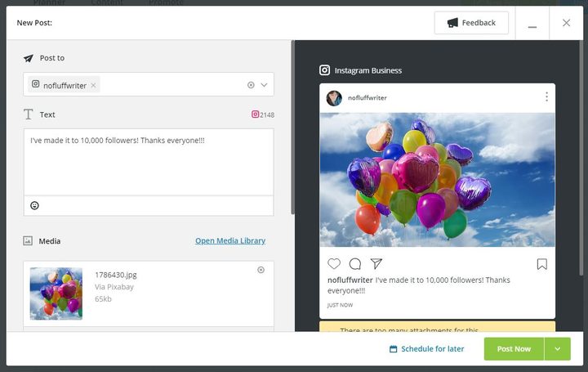Click the bookmark save icon in preview
The height and width of the screenshot is (372, 588).
[542, 264]
